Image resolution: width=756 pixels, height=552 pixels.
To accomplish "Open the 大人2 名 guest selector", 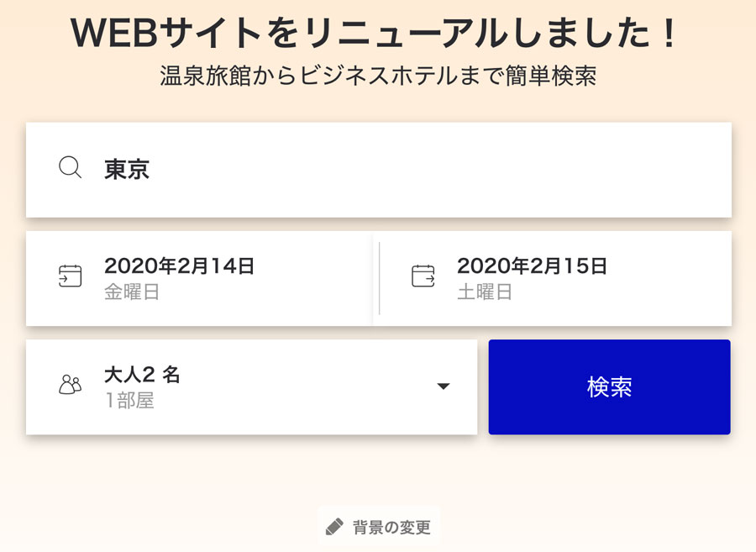I will click(x=142, y=375).
